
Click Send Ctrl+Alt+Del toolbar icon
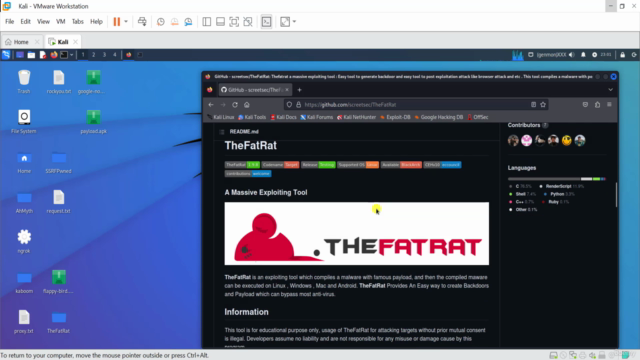coord(142,22)
